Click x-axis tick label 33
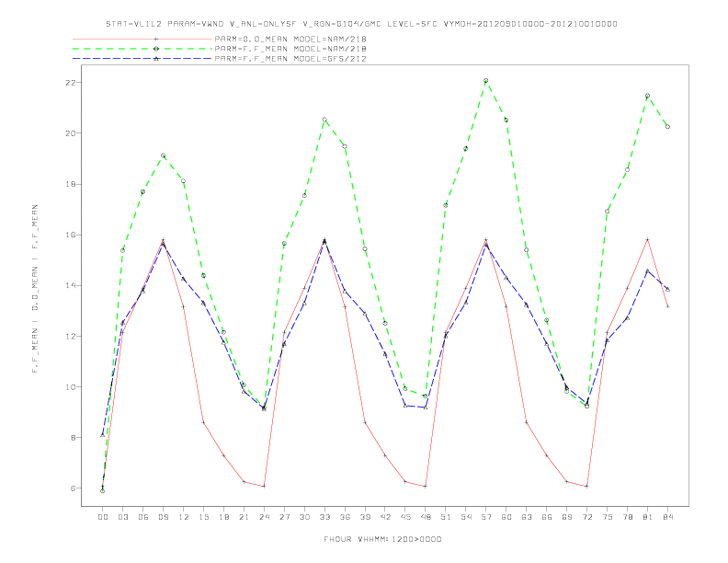Screen dimensions: 728x563 (324, 517)
